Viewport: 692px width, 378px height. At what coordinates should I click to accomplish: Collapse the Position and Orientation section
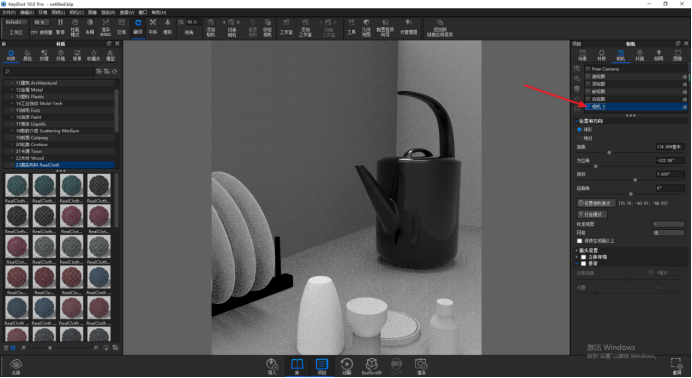pos(576,121)
